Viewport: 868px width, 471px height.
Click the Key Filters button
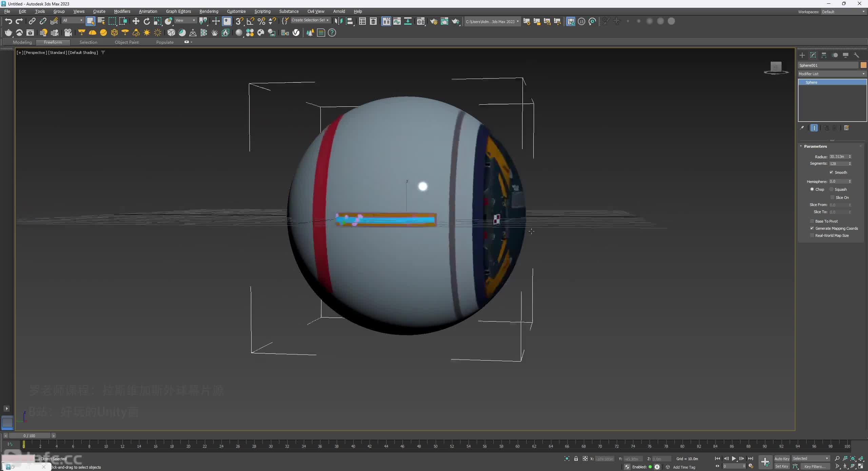(815, 467)
